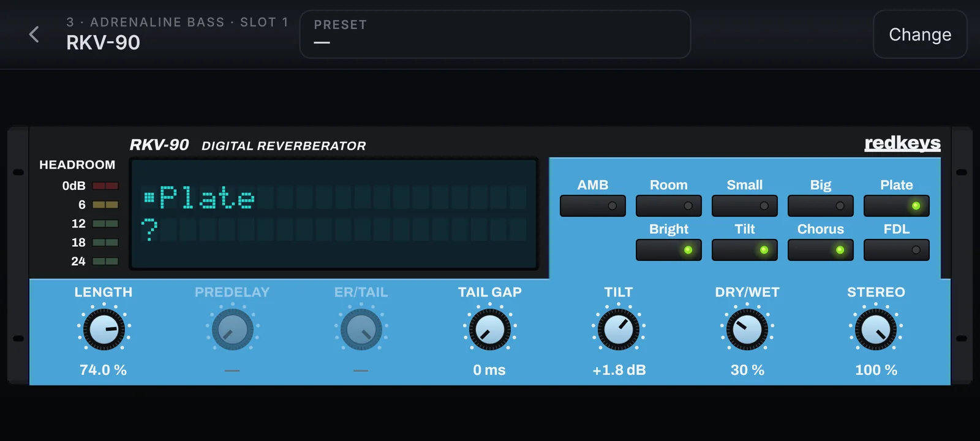
Task: Click the question mark in LCD display
Action: pos(149,230)
